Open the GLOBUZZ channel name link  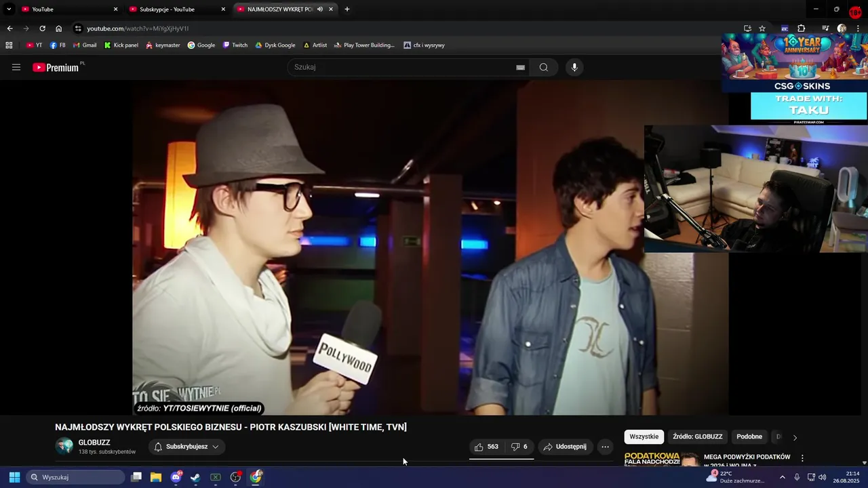pyautogui.click(x=94, y=443)
